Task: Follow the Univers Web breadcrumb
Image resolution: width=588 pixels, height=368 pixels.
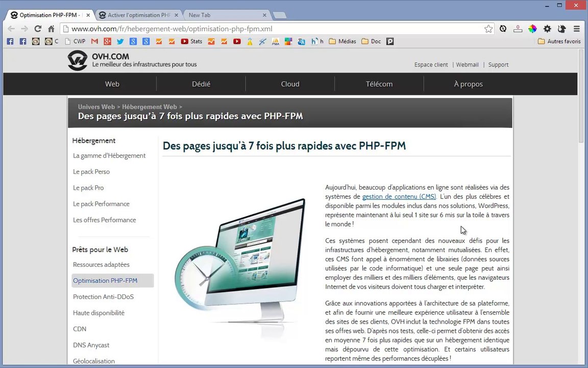Action: point(96,107)
